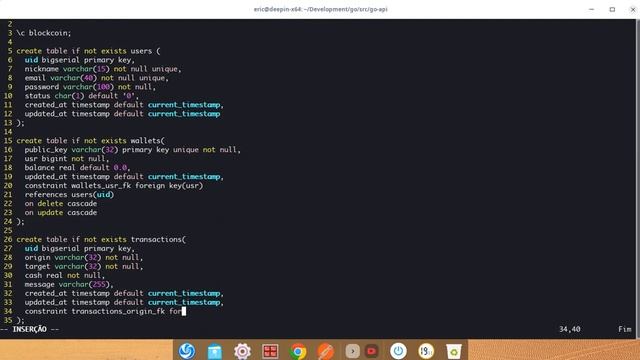The width and height of the screenshot is (640, 360).
Task: Click the 'on update cascade' line
Action: [61, 213]
